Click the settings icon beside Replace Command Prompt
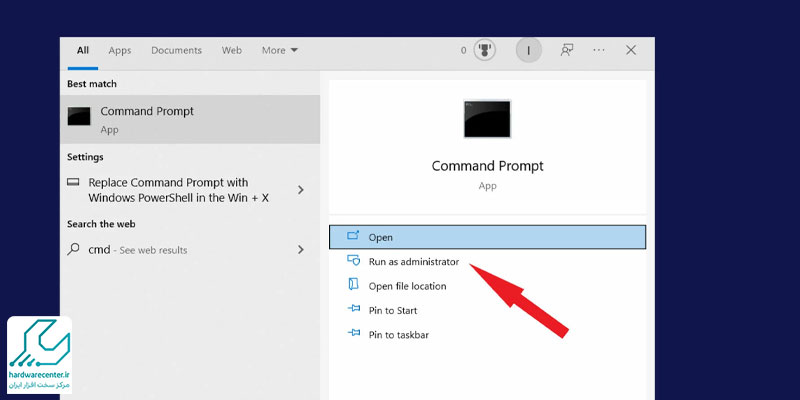Viewport: 800px width, 400px height. [73, 182]
